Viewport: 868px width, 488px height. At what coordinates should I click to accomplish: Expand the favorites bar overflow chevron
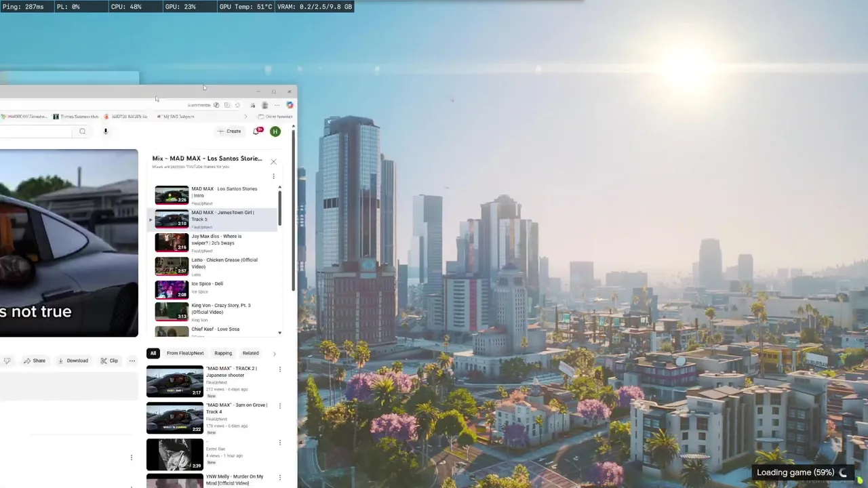coord(245,117)
